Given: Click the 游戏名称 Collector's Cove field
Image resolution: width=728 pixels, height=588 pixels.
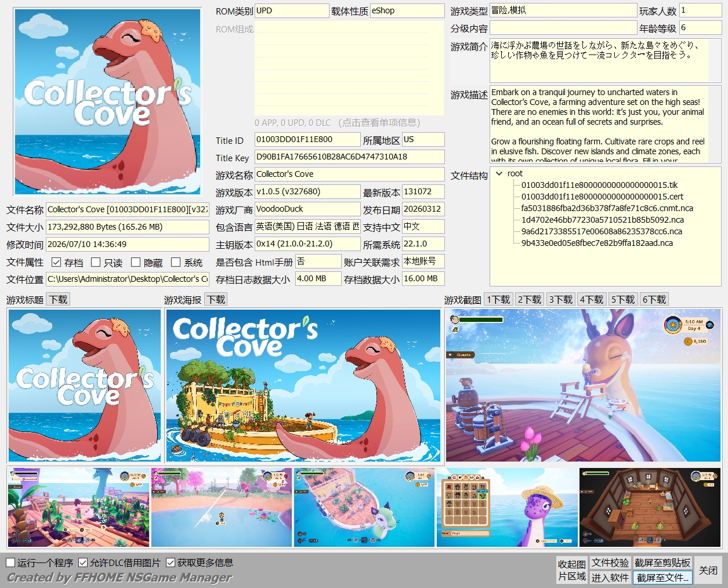Looking at the screenshot, I should (x=349, y=175).
